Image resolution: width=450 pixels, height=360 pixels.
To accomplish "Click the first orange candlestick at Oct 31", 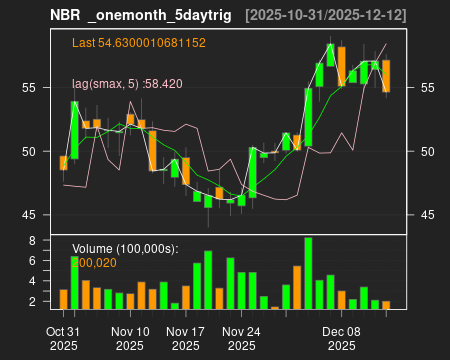I will click(63, 163).
